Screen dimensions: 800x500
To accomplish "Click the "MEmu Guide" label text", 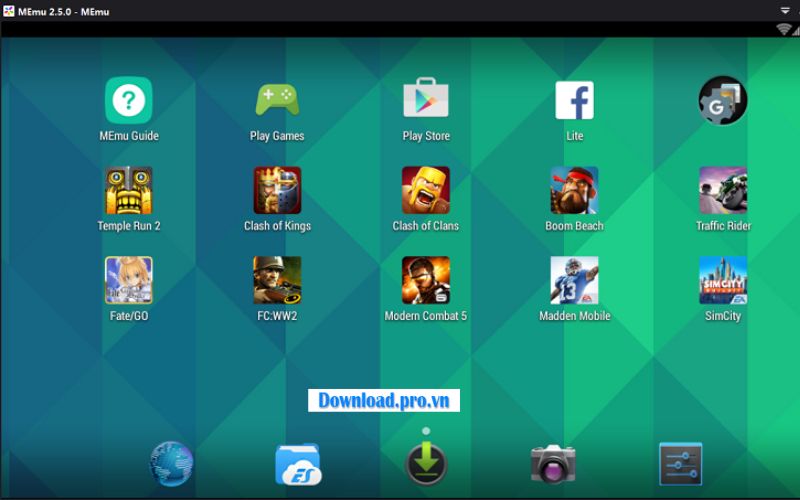I will 129,136.
